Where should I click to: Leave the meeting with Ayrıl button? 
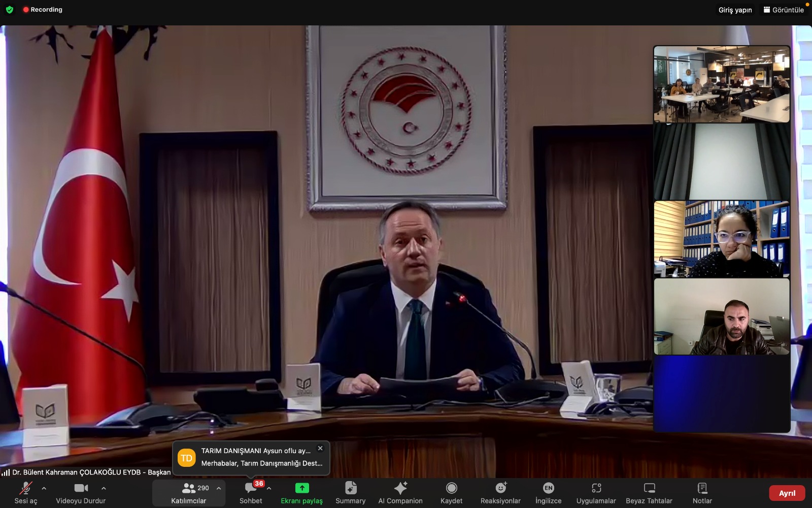(x=787, y=493)
